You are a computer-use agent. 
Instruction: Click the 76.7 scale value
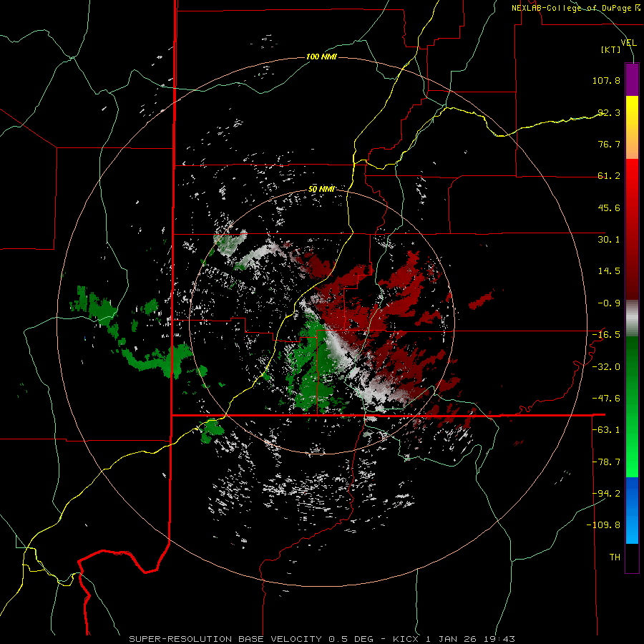coord(609,144)
